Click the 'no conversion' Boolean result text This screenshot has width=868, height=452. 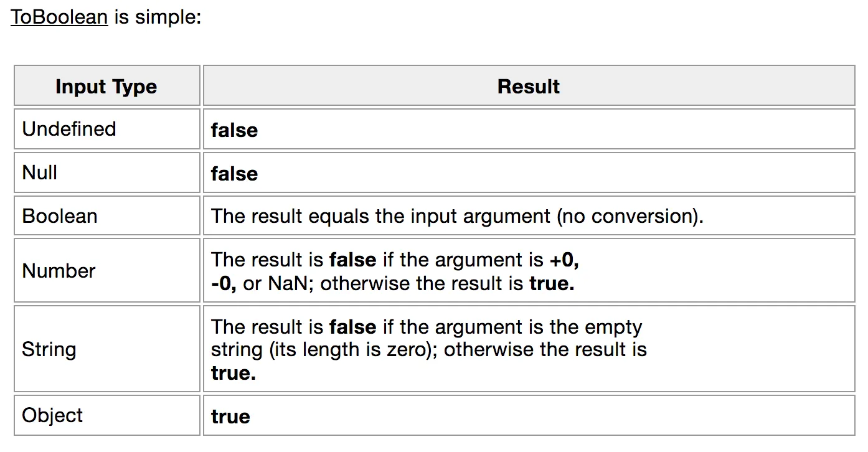(x=629, y=216)
